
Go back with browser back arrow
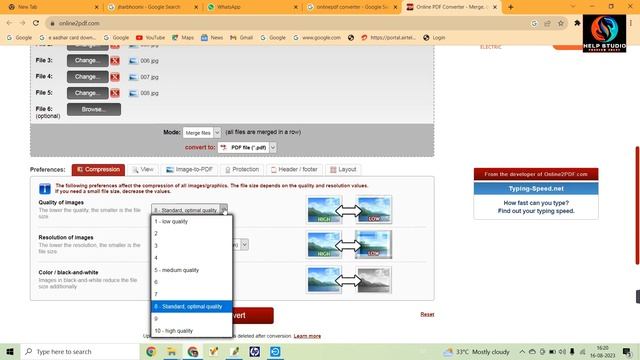pos(9,23)
